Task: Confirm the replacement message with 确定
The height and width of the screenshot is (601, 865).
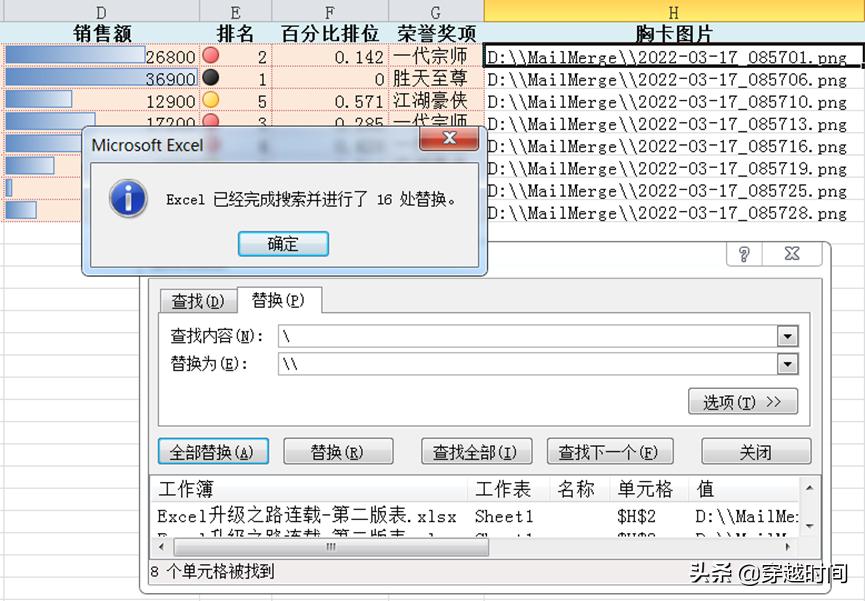Action: [283, 243]
